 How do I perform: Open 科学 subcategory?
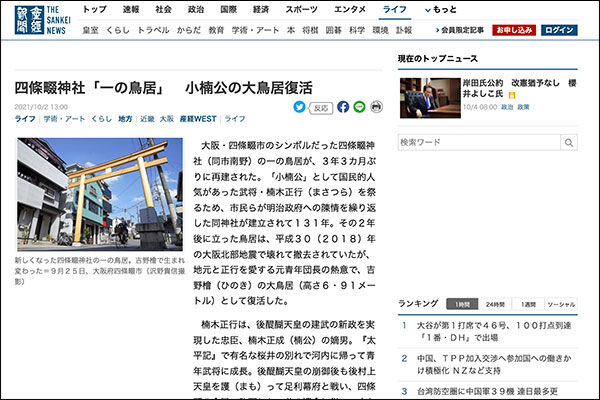point(357,30)
